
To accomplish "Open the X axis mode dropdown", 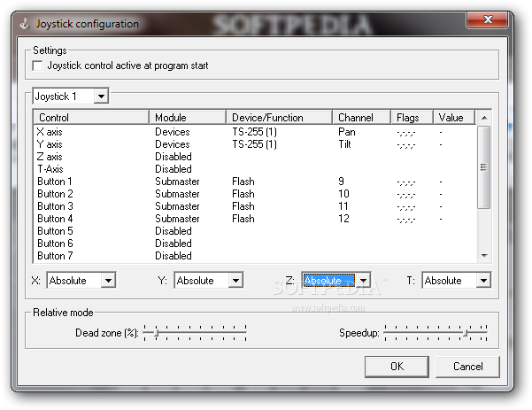I will pos(108,281).
